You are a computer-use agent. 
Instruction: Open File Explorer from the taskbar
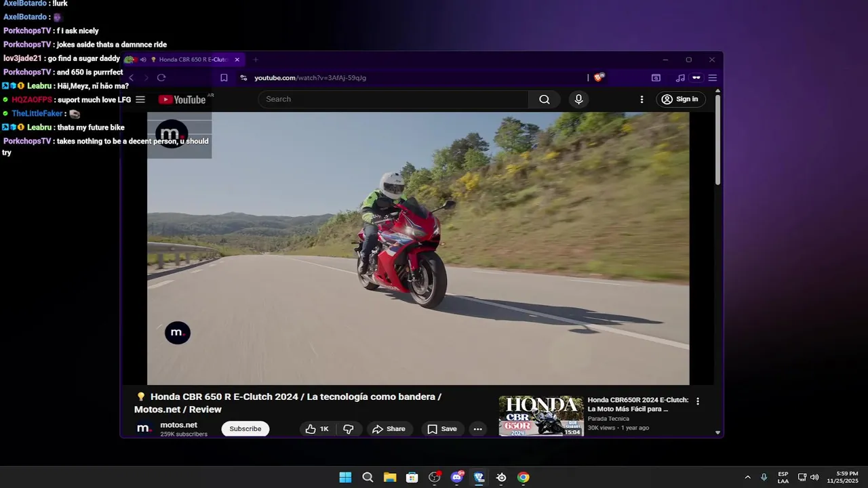[x=390, y=477]
